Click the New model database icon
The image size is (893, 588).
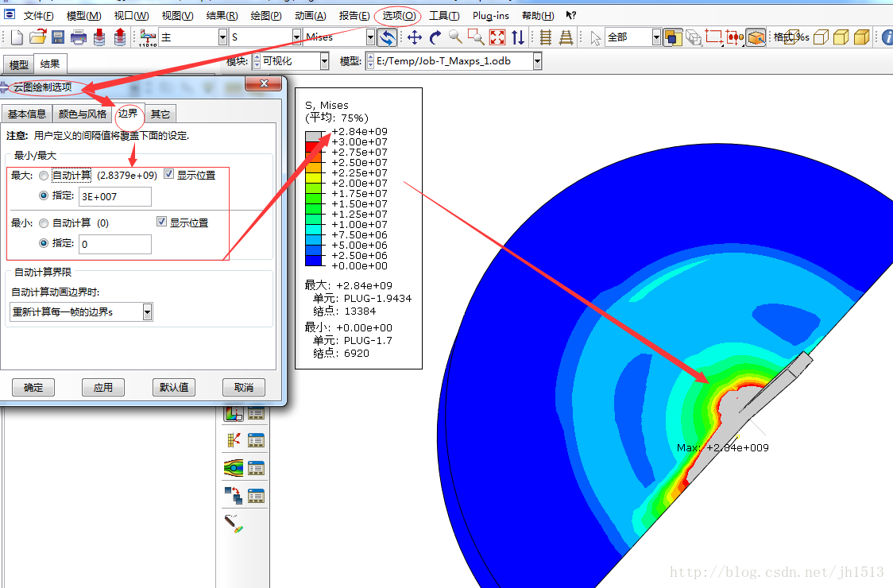pyautogui.click(x=17, y=37)
